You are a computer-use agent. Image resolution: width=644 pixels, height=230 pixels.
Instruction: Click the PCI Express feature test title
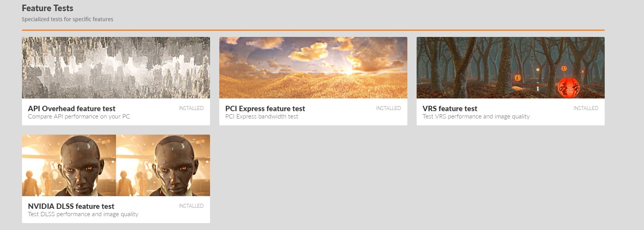[x=265, y=108]
